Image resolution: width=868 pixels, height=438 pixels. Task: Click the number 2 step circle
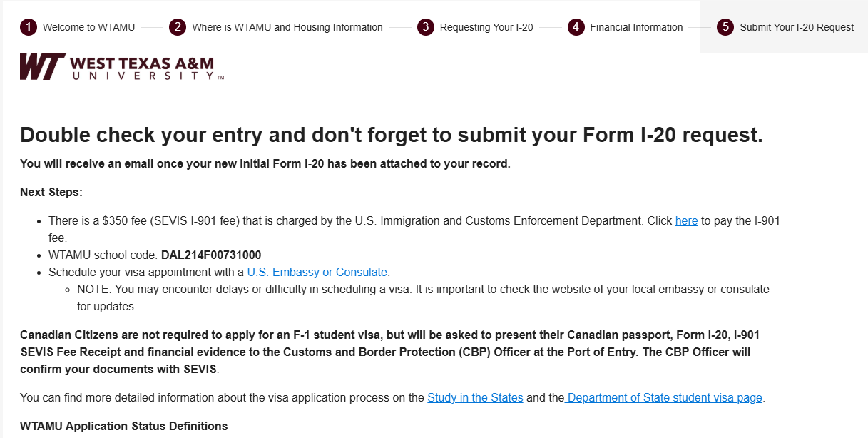pyautogui.click(x=178, y=27)
